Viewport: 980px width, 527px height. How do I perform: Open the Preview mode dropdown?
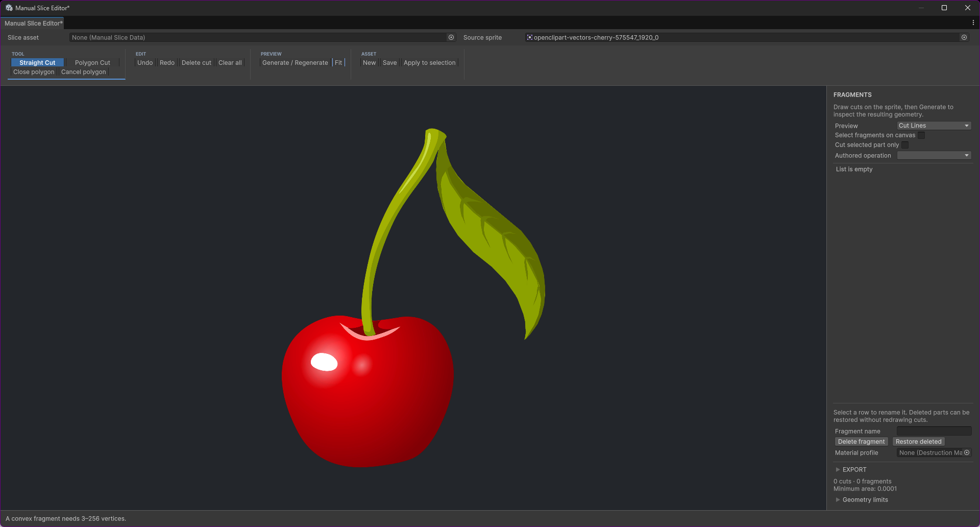934,126
